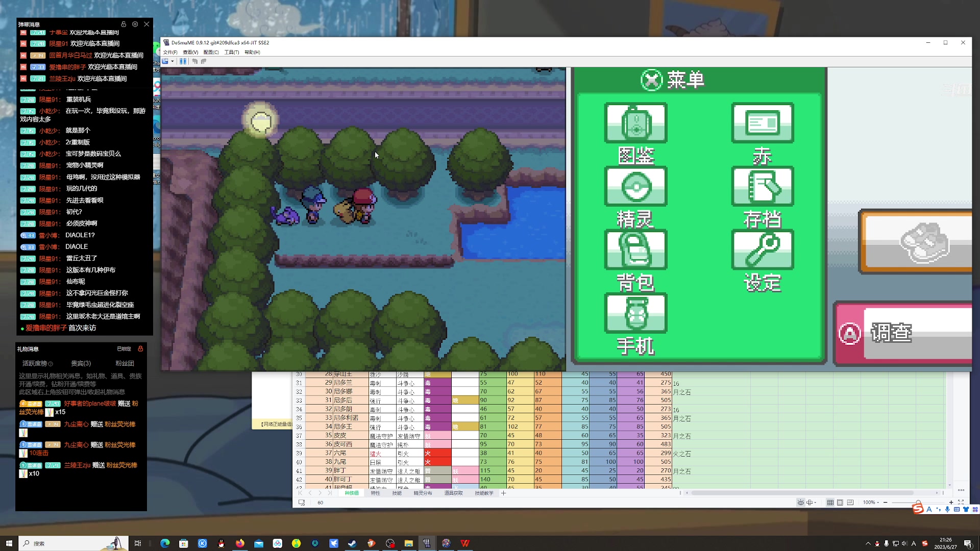Switch to the 贵宾(3) tab

point(81,363)
